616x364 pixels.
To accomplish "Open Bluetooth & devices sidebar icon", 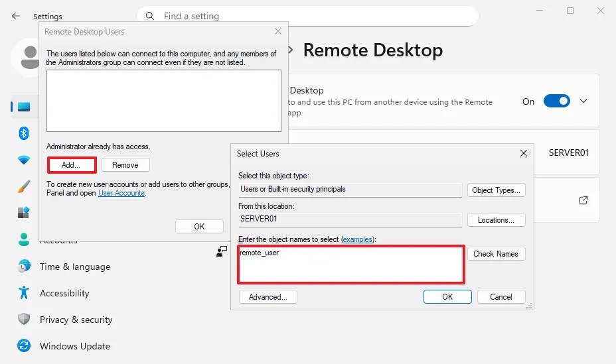I will 24,133.
